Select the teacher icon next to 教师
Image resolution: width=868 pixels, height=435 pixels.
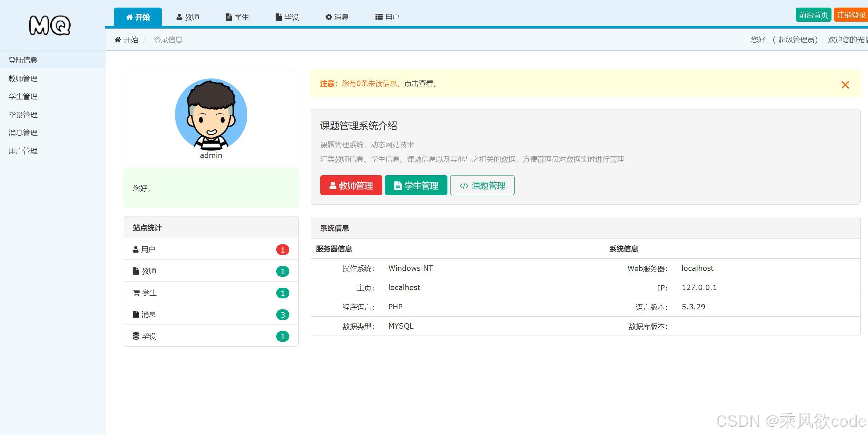pos(179,17)
